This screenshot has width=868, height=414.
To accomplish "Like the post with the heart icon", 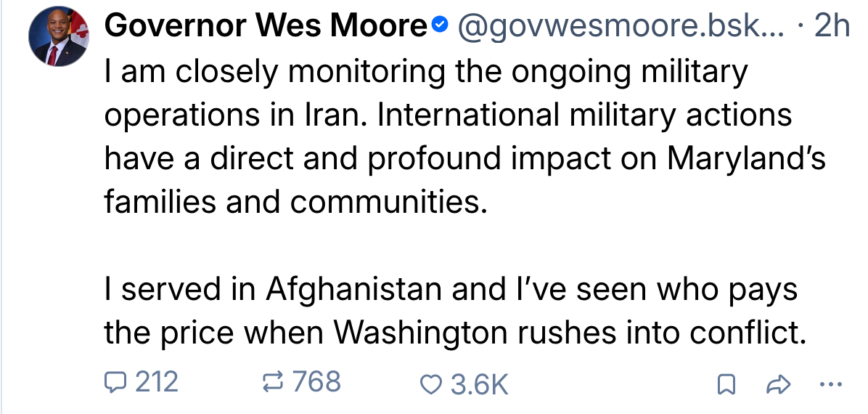I will 433,383.
